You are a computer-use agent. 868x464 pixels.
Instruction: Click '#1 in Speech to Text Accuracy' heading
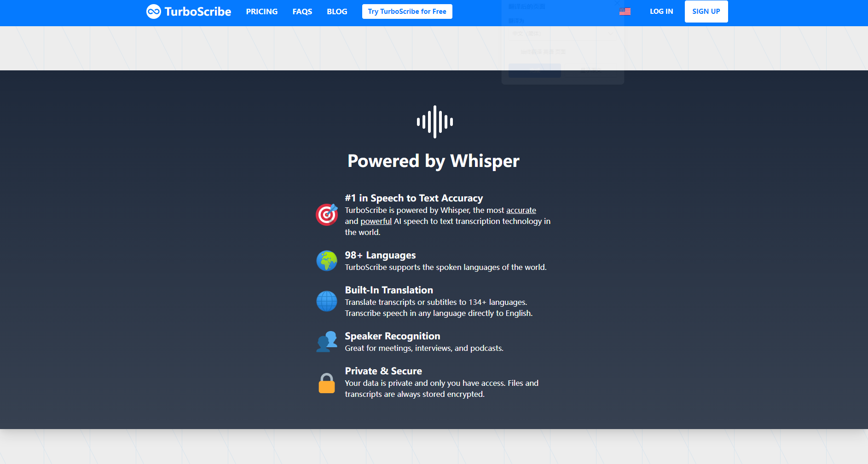pyautogui.click(x=414, y=198)
